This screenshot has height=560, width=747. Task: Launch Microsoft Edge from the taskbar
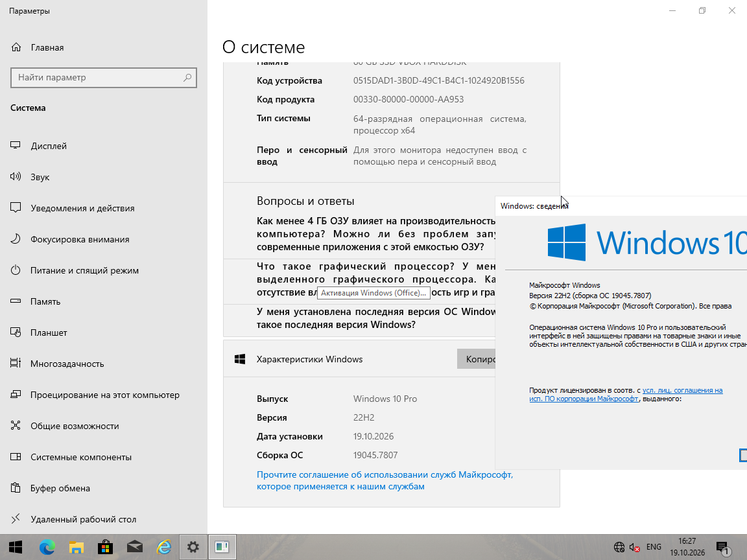47,547
